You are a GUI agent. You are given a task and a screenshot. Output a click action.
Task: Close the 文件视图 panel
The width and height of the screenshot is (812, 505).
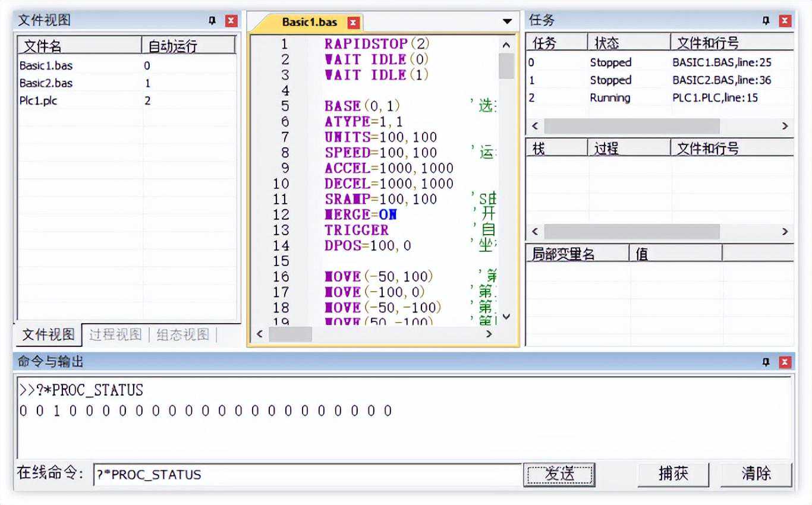click(x=231, y=21)
